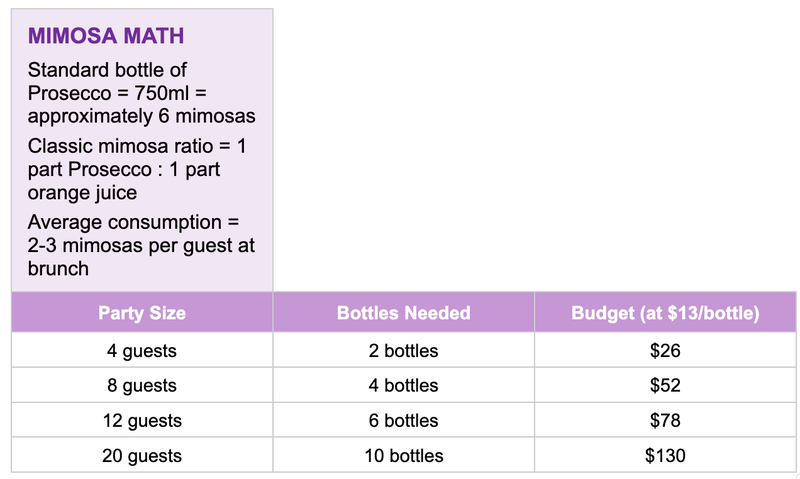Click the MIMOSA MATH heading

point(105,37)
